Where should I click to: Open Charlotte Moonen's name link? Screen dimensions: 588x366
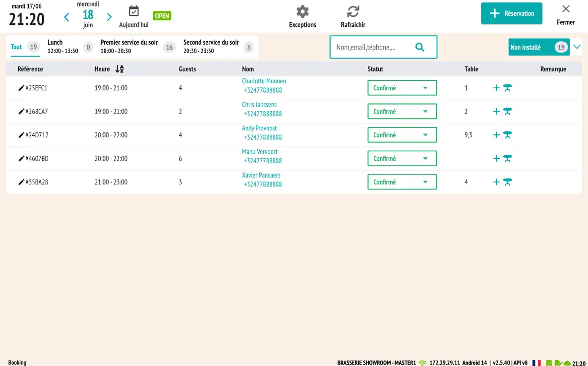pyautogui.click(x=264, y=81)
